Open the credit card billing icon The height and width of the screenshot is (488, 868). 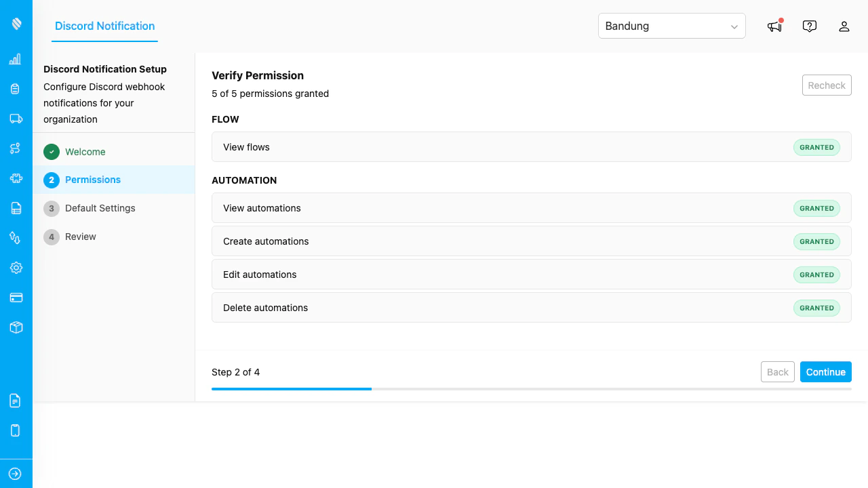click(15, 298)
